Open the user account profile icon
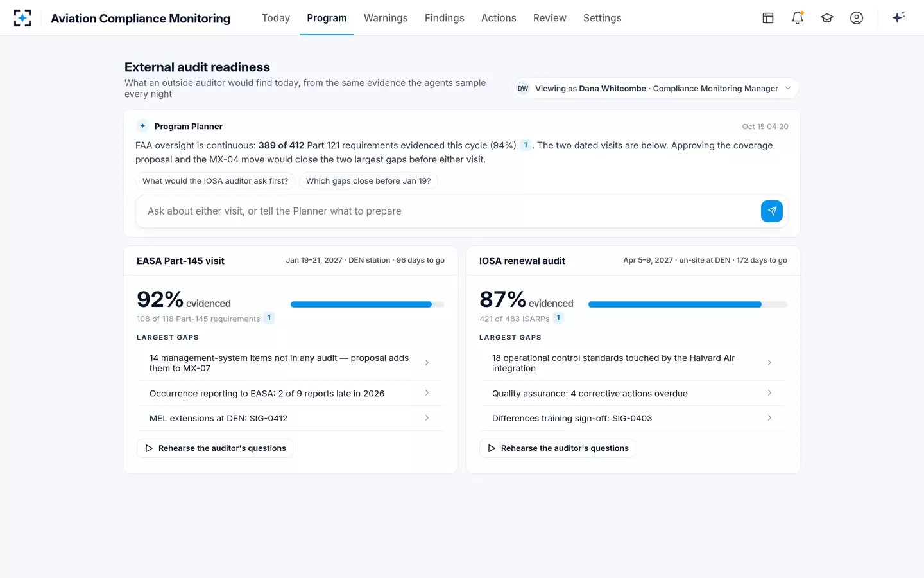The width and height of the screenshot is (924, 578). (x=857, y=18)
